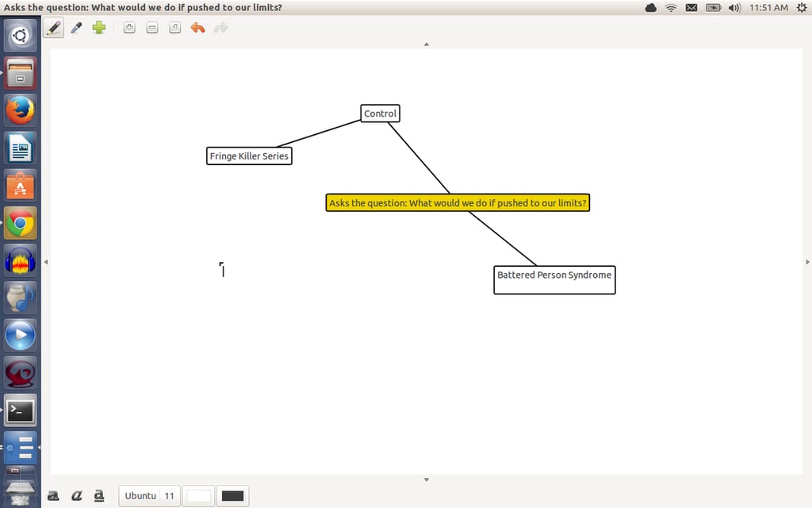Select the Battered Person Syndrome node

point(554,280)
